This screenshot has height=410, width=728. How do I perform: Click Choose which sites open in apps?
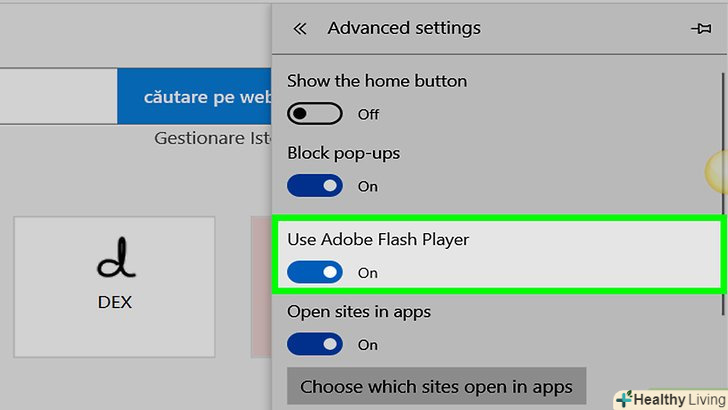coord(436,386)
